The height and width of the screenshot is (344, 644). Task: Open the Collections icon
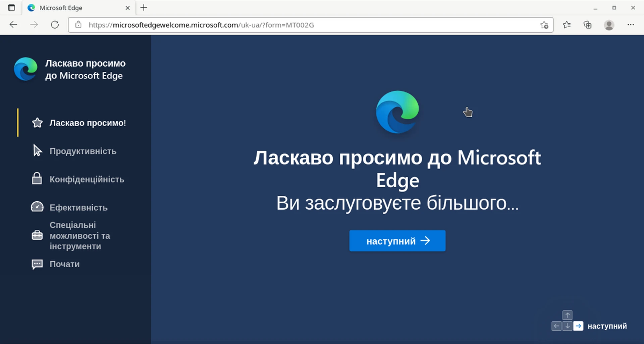click(x=587, y=24)
